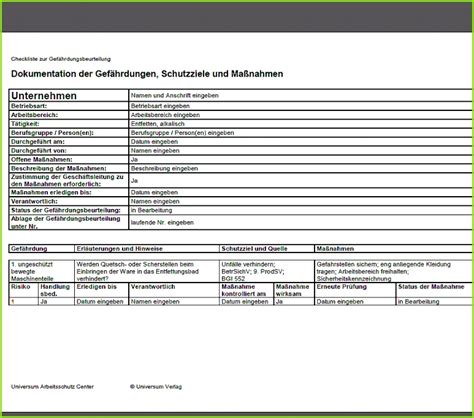Click the 'Ja' value under Handlungsbed.
474x418 pixels.
44,302
